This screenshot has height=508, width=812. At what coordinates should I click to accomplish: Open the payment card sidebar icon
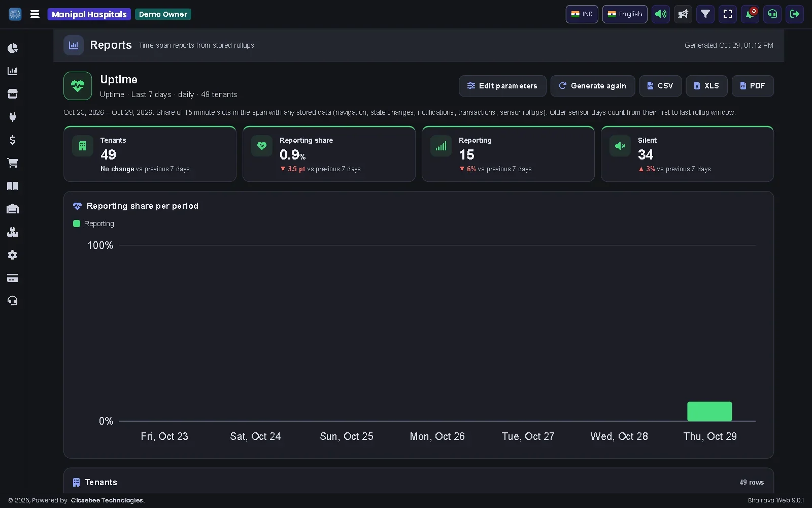13,278
